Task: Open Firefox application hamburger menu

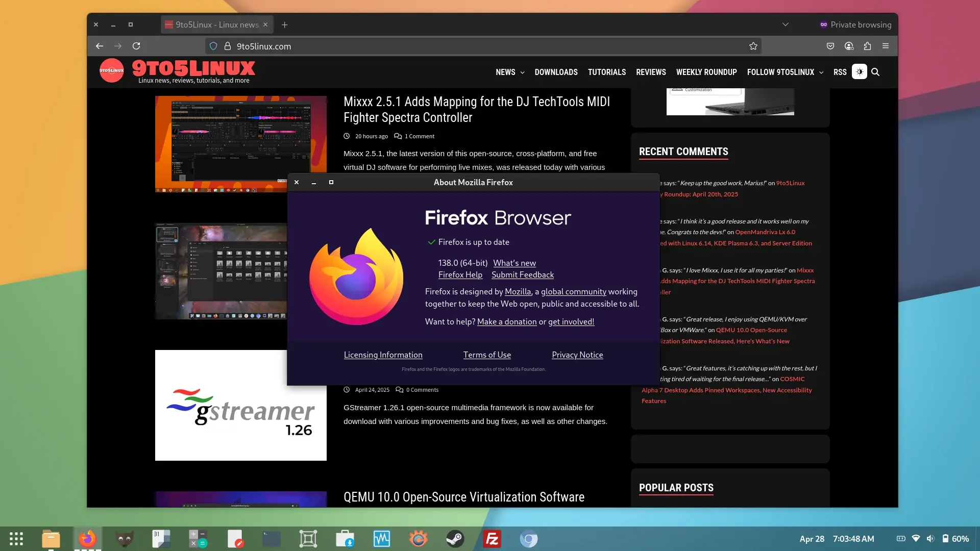Action: [x=886, y=46]
